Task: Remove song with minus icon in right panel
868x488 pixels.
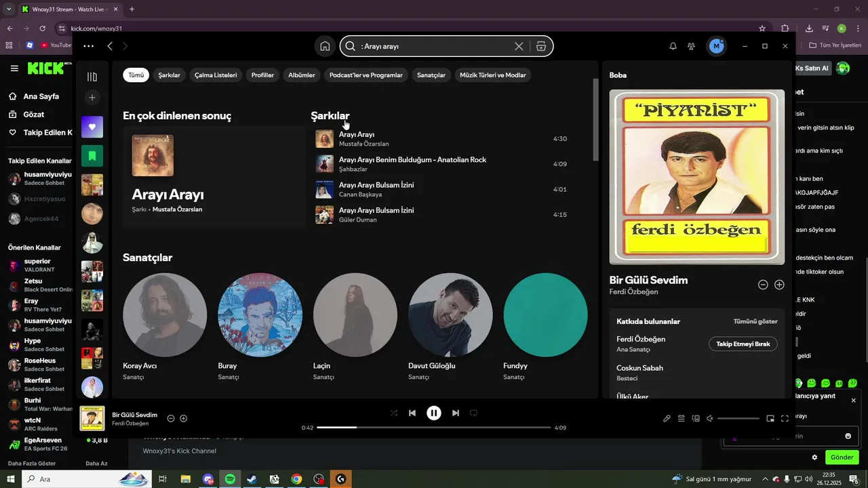Action: [763, 285]
